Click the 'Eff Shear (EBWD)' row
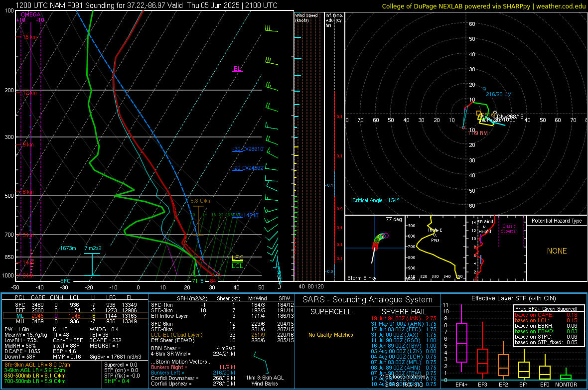Viewport: 588px width, 390px height. click(x=222, y=340)
